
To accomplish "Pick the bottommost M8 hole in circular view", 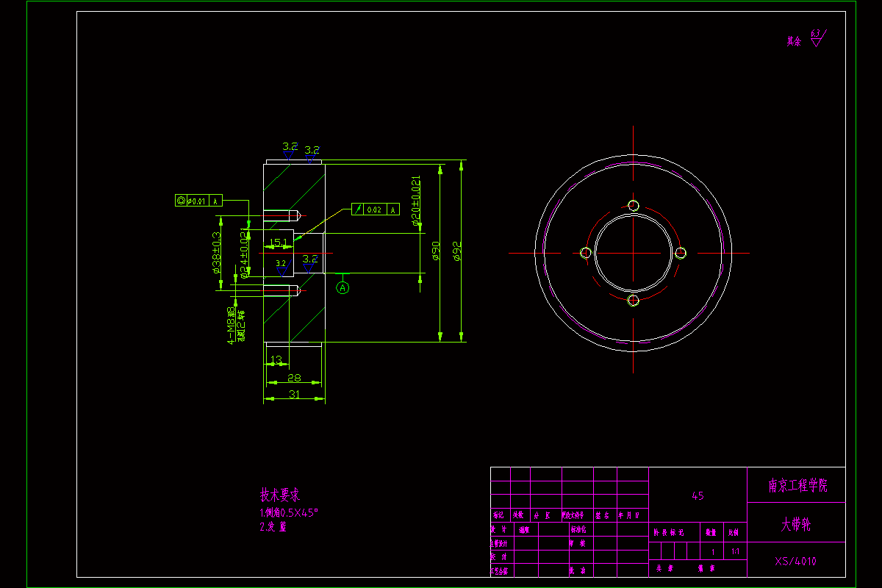I will point(633,300).
